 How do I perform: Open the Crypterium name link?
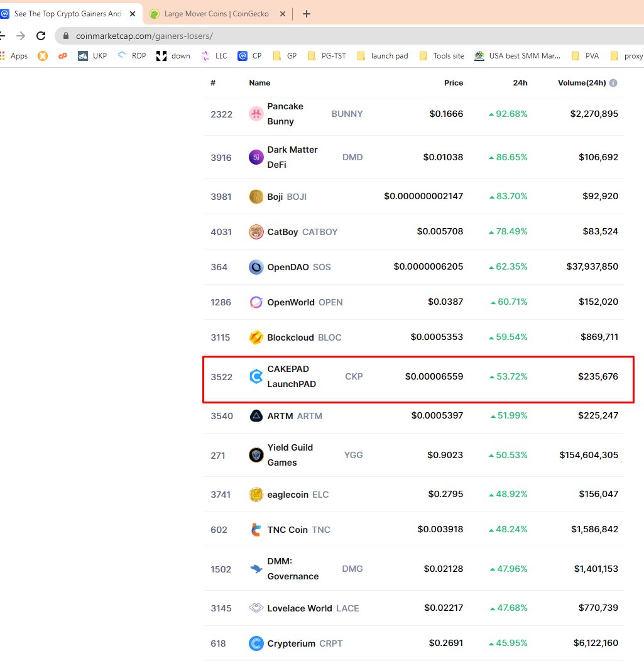click(292, 643)
